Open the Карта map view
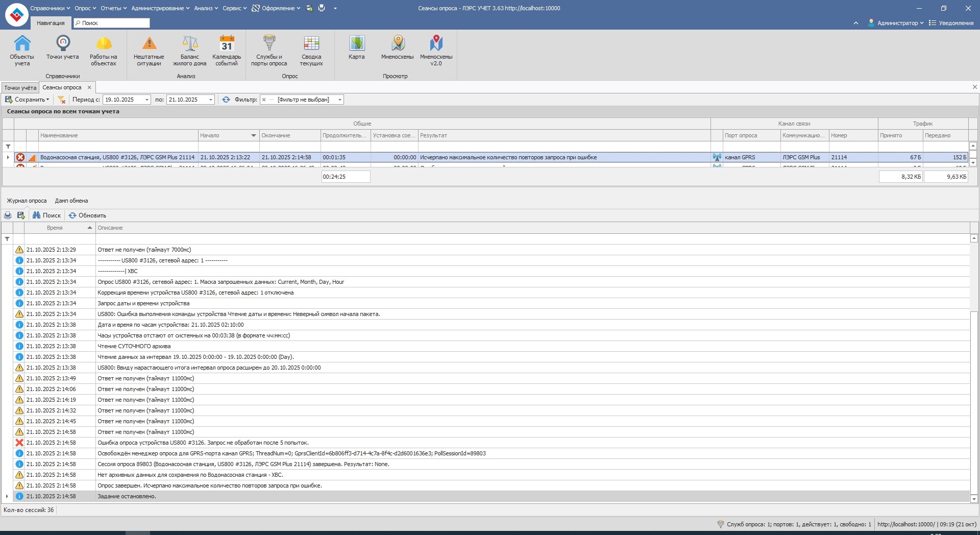 click(356, 47)
